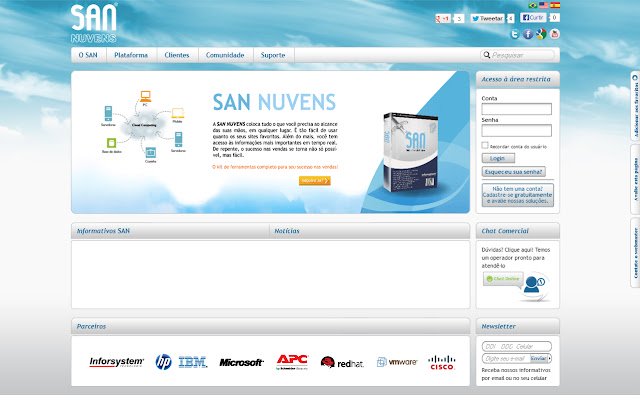Click the DDI DDD Celular field
The height and width of the screenshot is (400, 640).
coord(516,347)
